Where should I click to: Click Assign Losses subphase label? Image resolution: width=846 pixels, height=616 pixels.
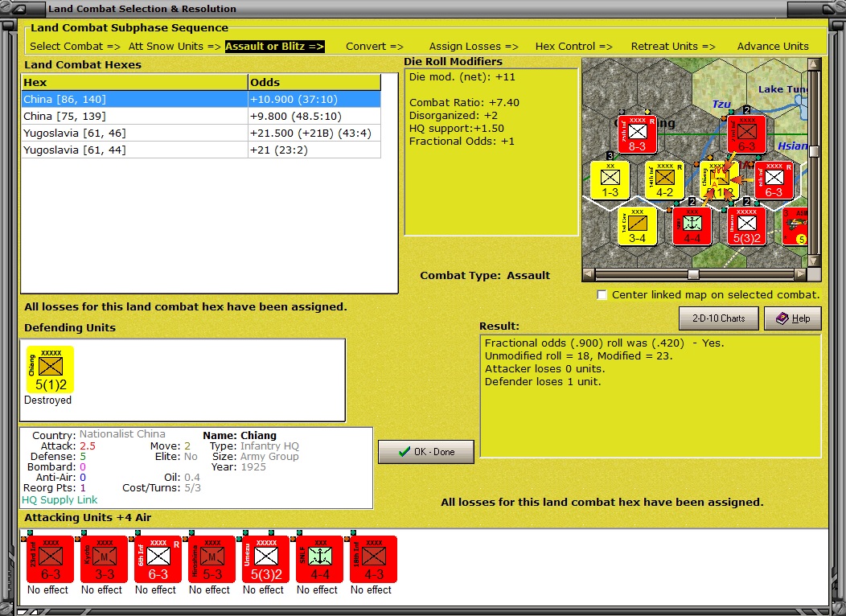pyautogui.click(x=474, y=47)
